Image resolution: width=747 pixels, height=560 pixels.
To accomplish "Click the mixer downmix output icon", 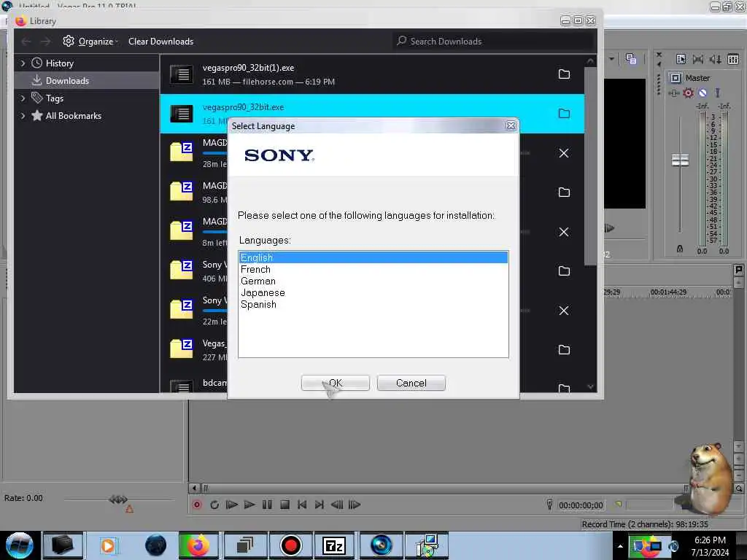I will [x=698, y=59].
